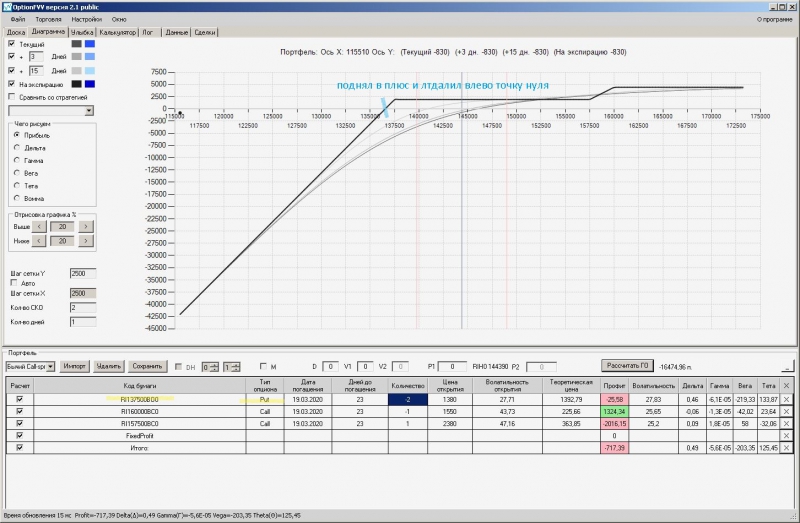Select the Прибыль radio button
Viewport: 800px width, 523px height.
click(17, 135)
